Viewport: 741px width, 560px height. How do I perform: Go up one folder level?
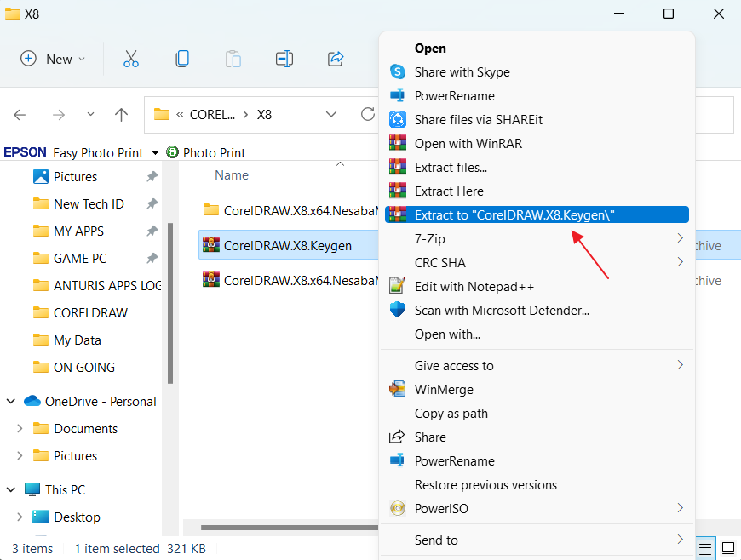pyautogui.click(x=122, y=115)
